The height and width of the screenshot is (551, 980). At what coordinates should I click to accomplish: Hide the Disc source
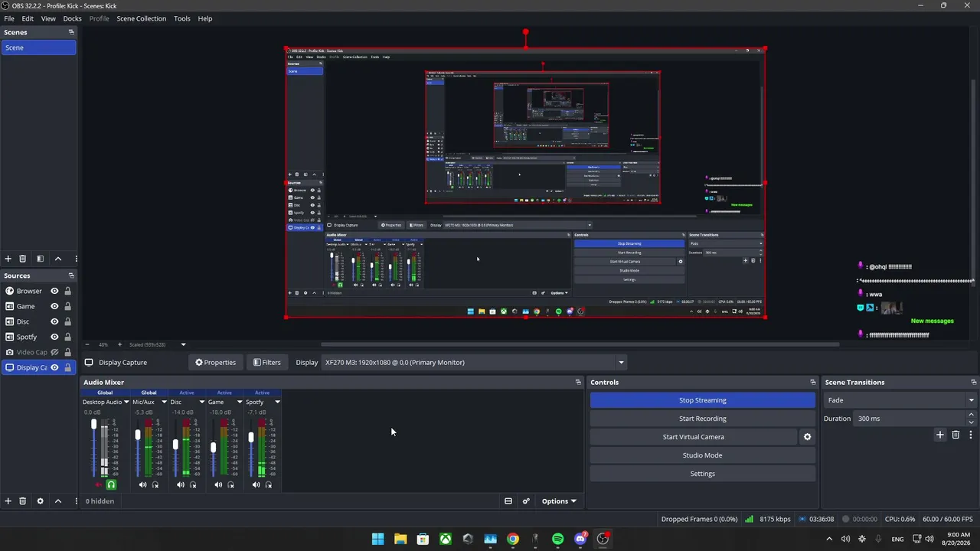[x=54, y=321]
